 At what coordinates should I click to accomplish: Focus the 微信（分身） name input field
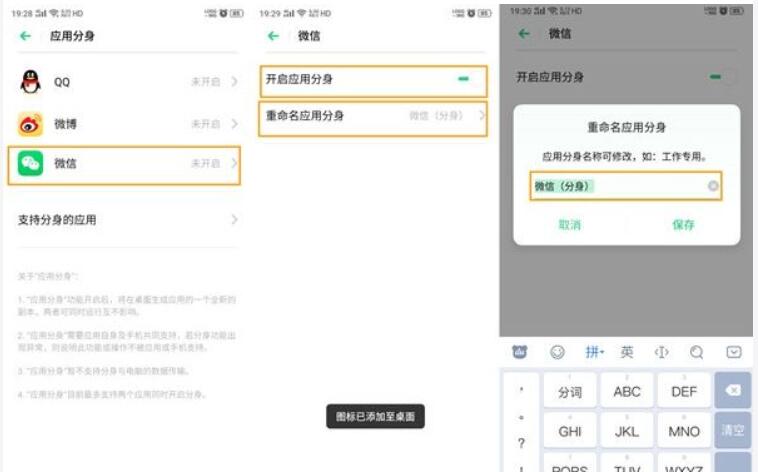[626, 186]
